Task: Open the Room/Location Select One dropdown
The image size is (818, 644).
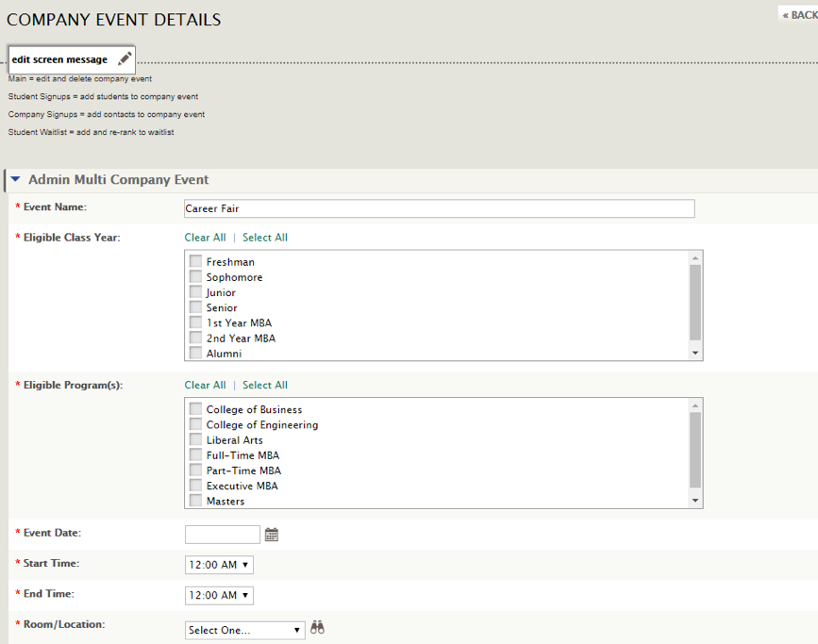Action: click(244, 630)
